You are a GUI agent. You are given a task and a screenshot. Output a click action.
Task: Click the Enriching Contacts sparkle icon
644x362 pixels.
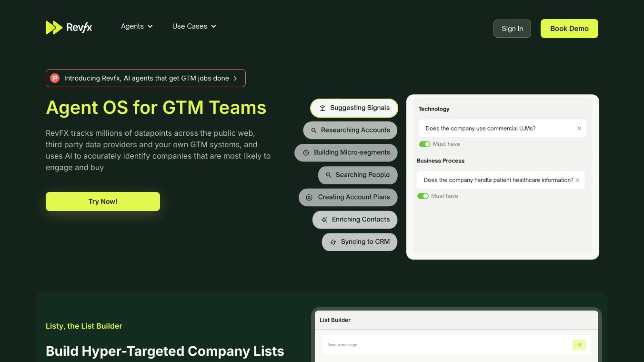324,220
